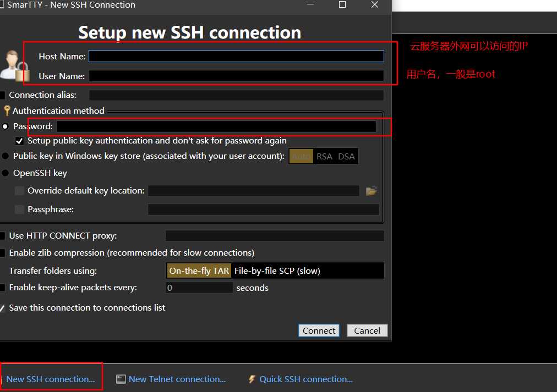Select the OpenSSH key radio button
557x392 pixels.
coord(6,173)
